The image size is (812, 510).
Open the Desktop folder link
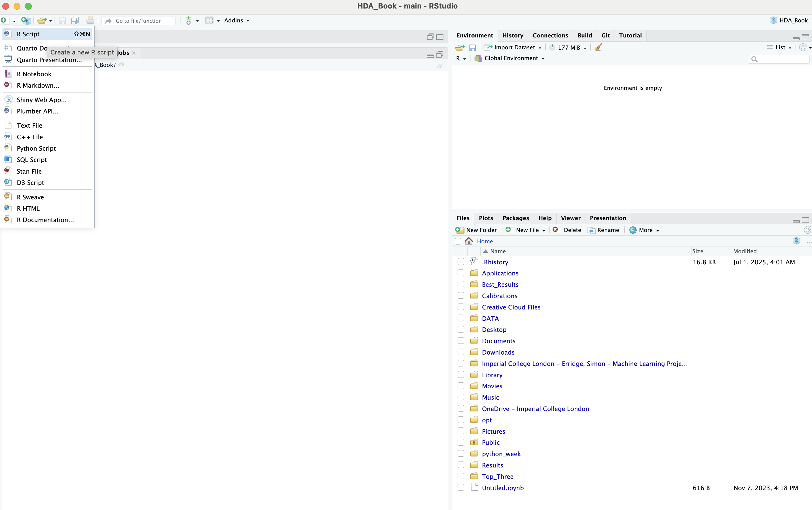494,330
